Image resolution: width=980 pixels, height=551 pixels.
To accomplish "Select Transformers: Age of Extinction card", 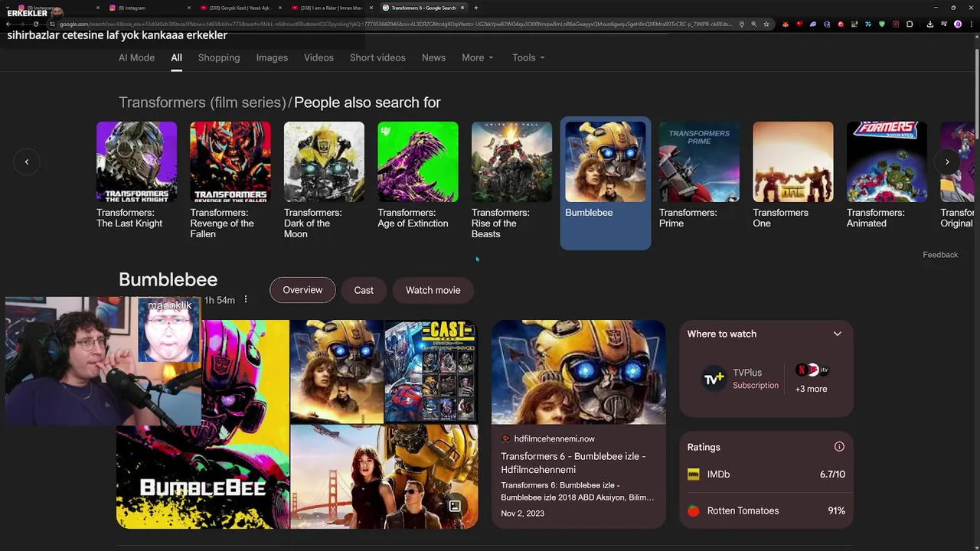I will [417, 176].
